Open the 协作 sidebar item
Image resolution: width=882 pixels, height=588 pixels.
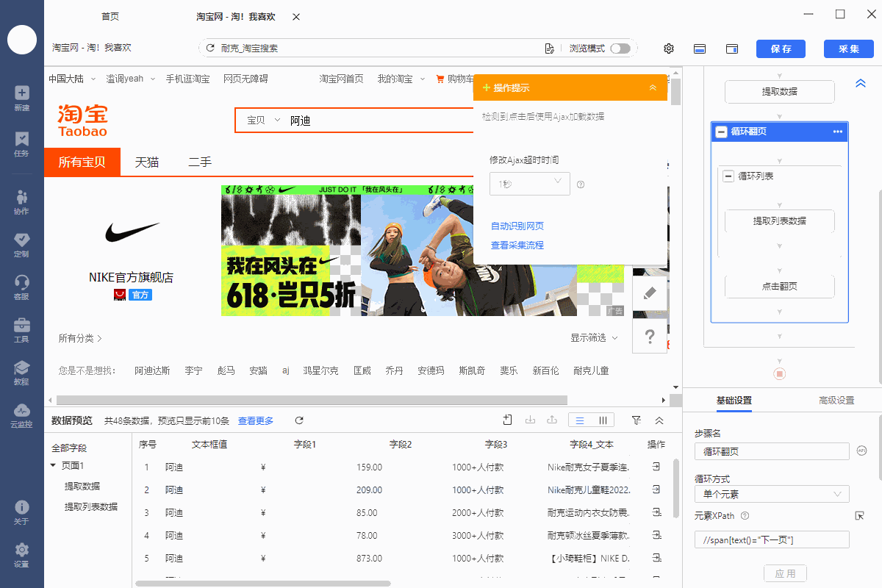[x=21, y=201]
